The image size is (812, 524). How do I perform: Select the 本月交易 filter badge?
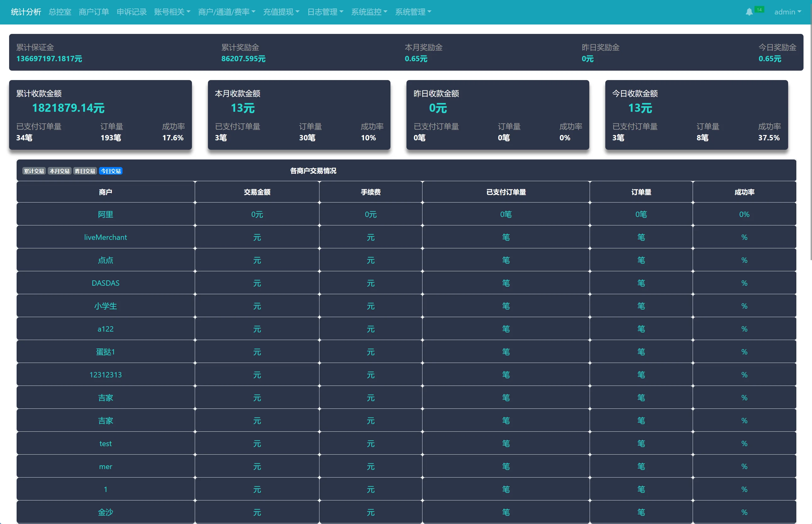click(59, 171)
